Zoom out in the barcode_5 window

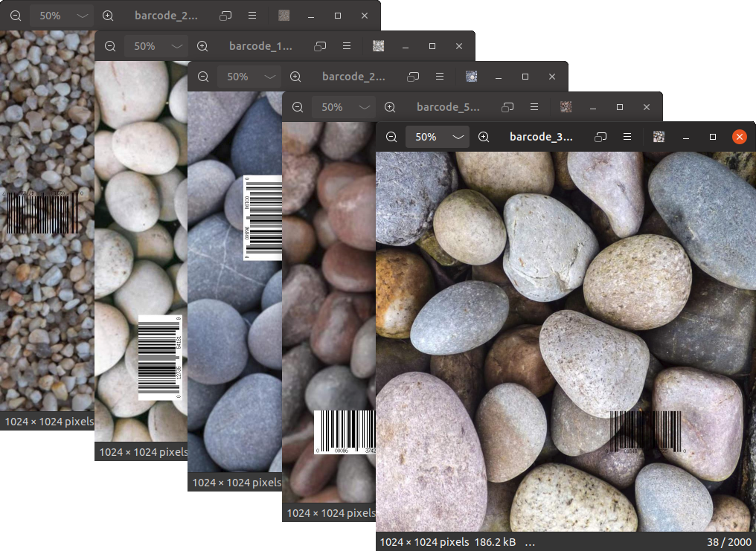point(298,107)
